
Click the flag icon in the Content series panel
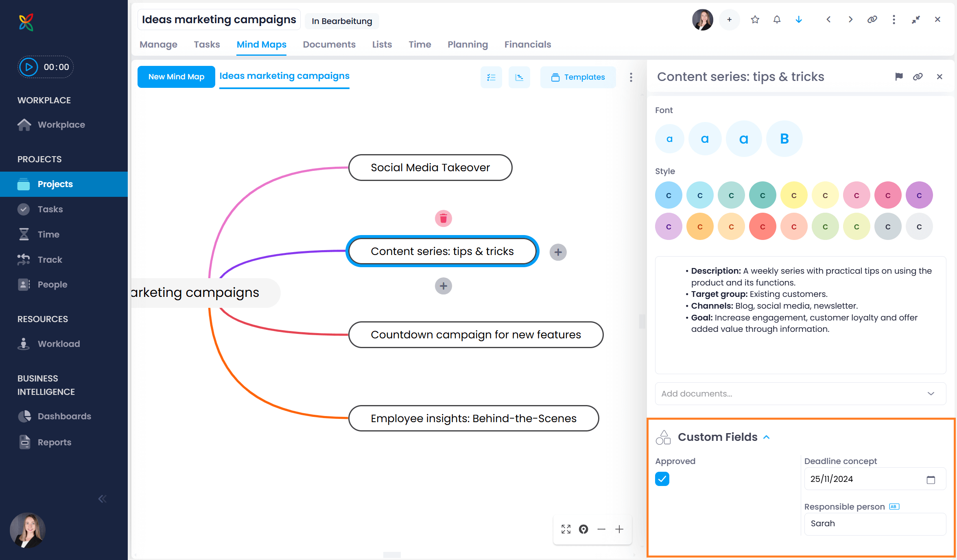pos(899,76)
